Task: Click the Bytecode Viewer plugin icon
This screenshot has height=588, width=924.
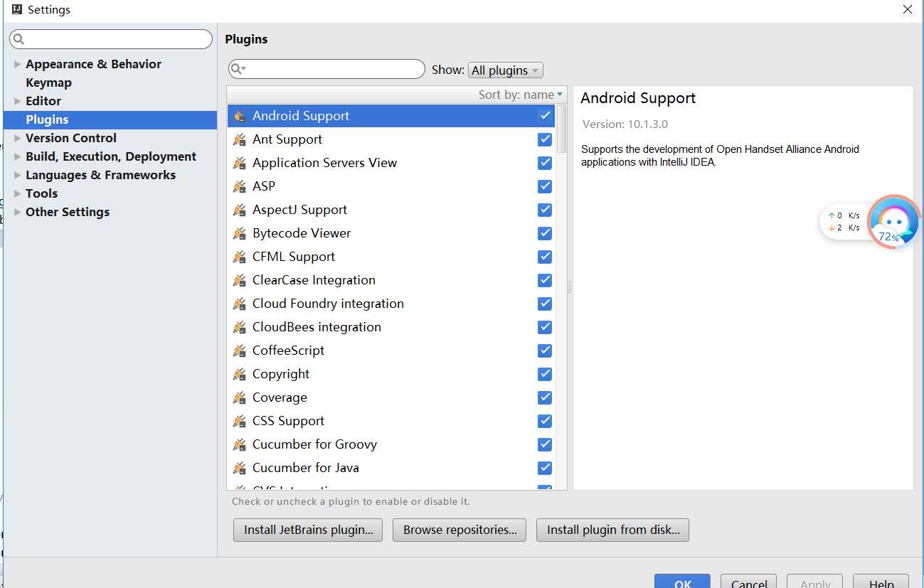Action: 239,233
